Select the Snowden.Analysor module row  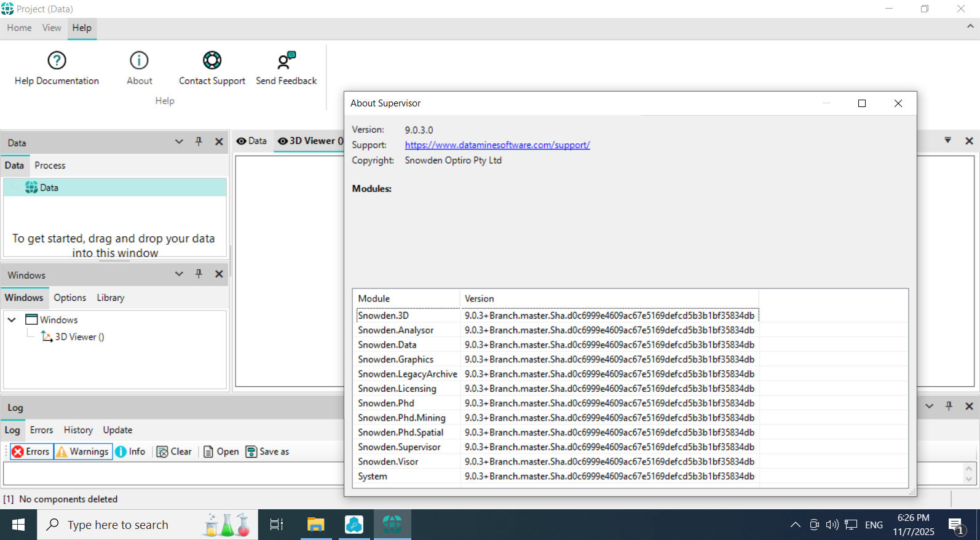(x=558, y=330)
